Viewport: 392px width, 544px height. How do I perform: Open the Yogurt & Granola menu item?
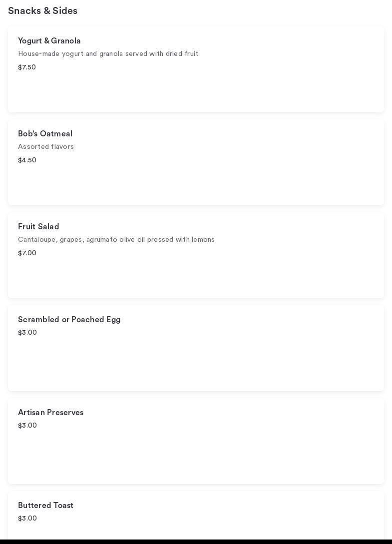coord(49,41)
